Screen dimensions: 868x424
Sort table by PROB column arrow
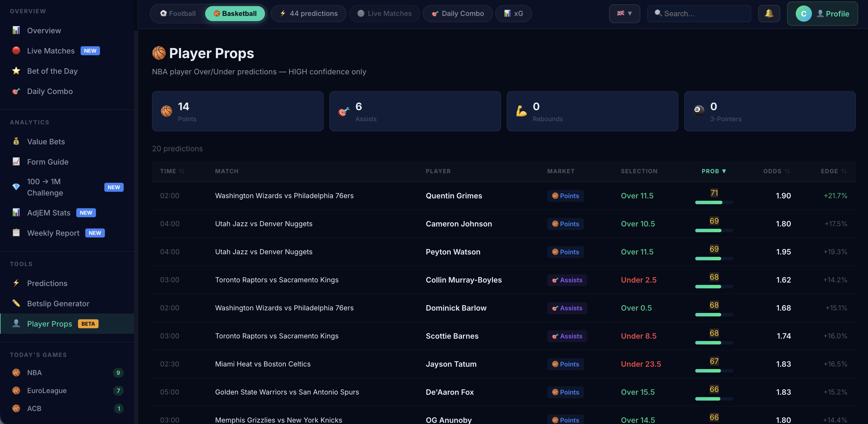[724, 171]
